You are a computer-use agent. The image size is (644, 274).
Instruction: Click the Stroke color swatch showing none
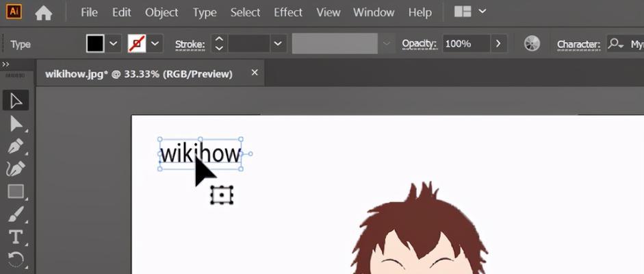pos(137,44)
